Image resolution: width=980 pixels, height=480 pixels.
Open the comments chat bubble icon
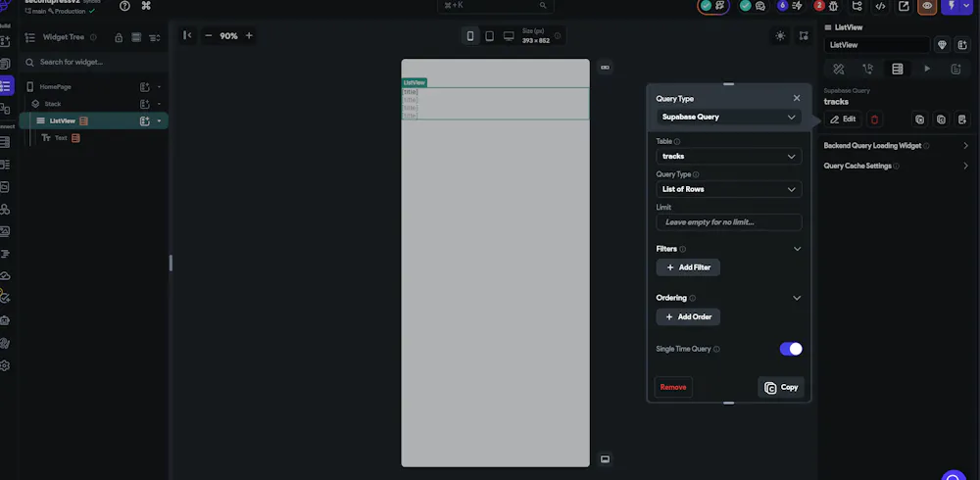[x=760, y=6]
